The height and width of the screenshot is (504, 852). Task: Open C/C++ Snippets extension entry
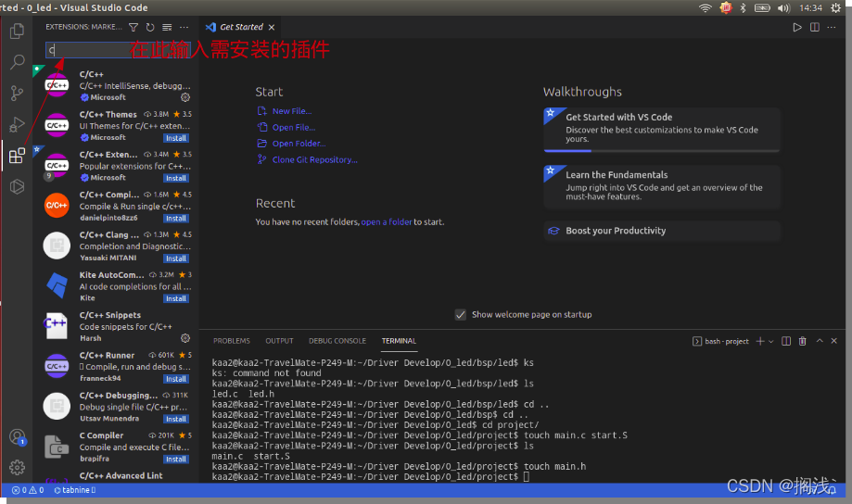click(x=116, y=326)
